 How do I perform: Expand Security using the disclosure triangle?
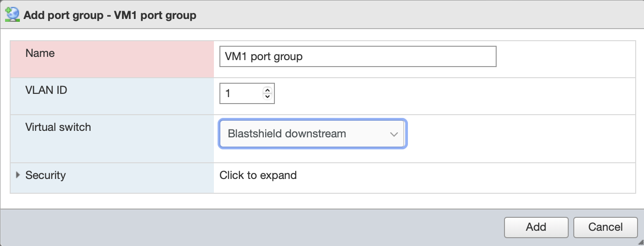(18, 175)
